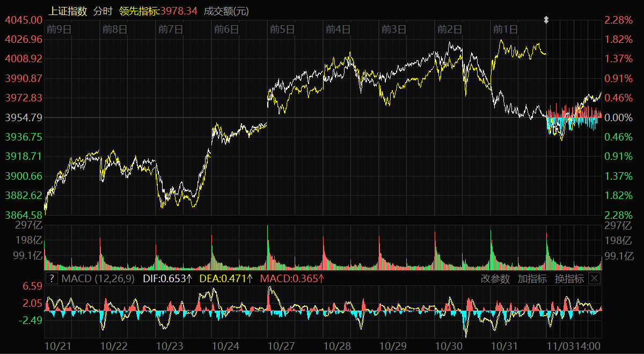Click the 10/27 date on time axis
The image size is (644, 354).
(x=282, y=346)
